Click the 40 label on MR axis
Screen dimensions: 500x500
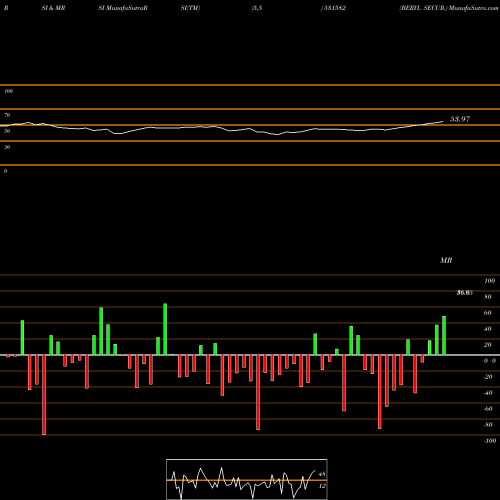click(x=488, y=329)
